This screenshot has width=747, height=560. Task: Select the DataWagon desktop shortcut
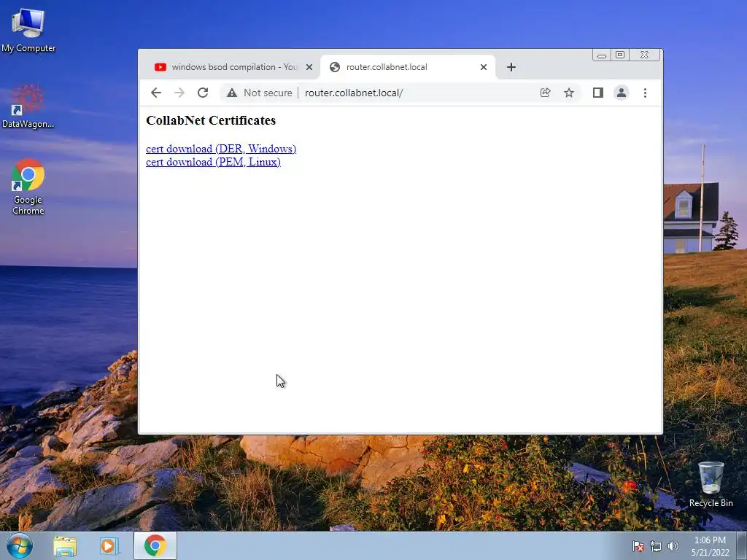tap(28, 106)
